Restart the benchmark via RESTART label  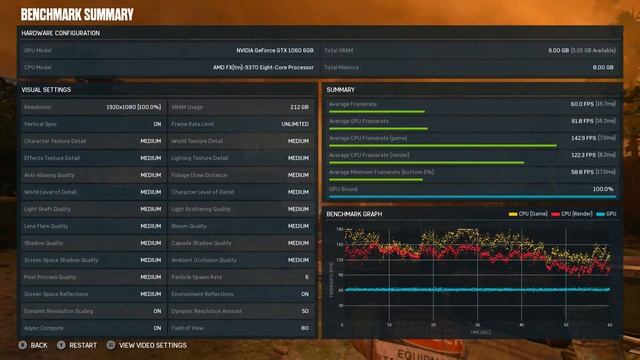(x=83, y=345)
